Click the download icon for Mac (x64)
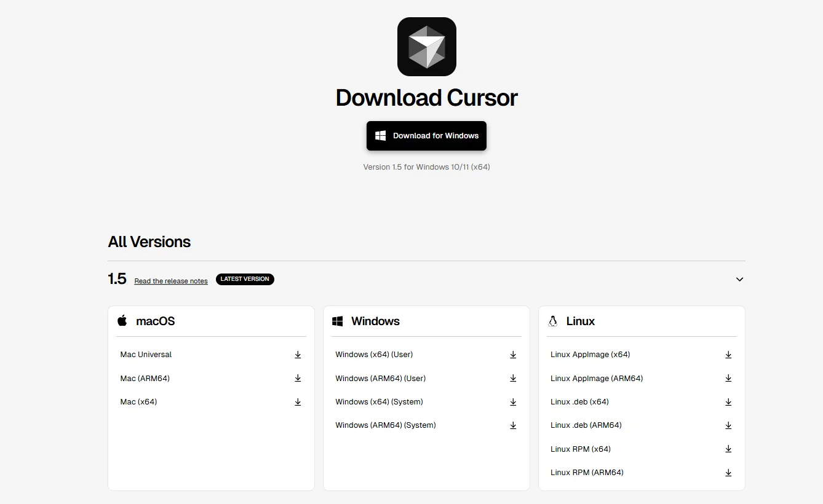This screenshot has width=823, height=504. coord(298,402)
